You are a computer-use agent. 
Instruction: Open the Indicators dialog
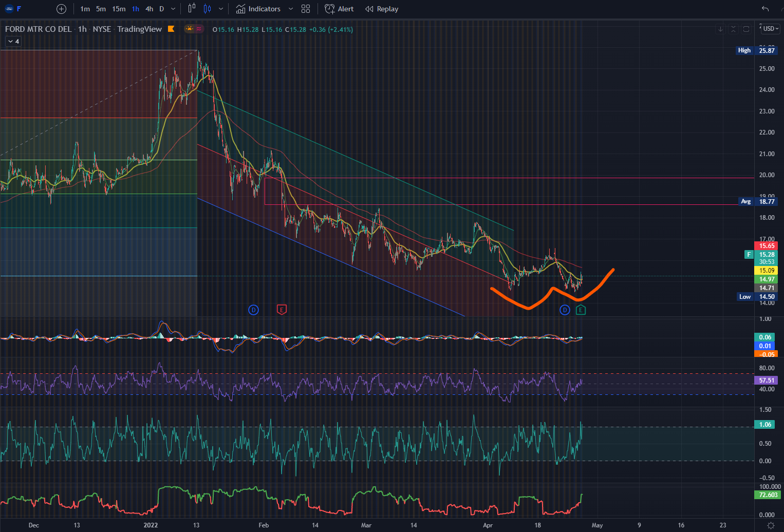tap(258, 9)
